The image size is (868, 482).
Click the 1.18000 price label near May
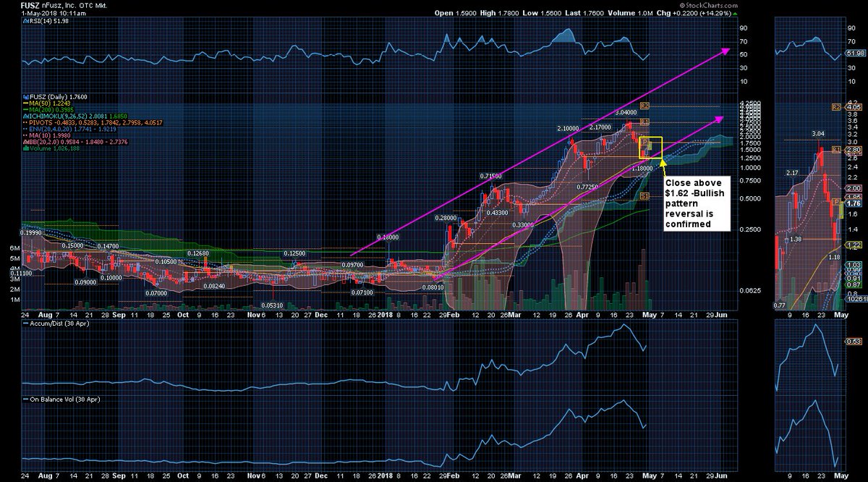pyautogui.click(x=642, y=168)
